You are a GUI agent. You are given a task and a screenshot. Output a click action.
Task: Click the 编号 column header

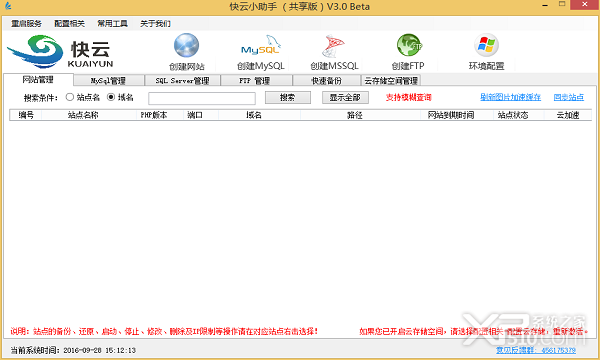[26, 115]
